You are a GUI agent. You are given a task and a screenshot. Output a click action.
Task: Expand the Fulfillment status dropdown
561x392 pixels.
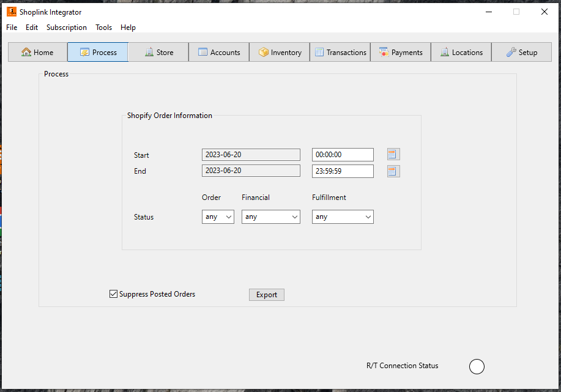tap(343, 216)
